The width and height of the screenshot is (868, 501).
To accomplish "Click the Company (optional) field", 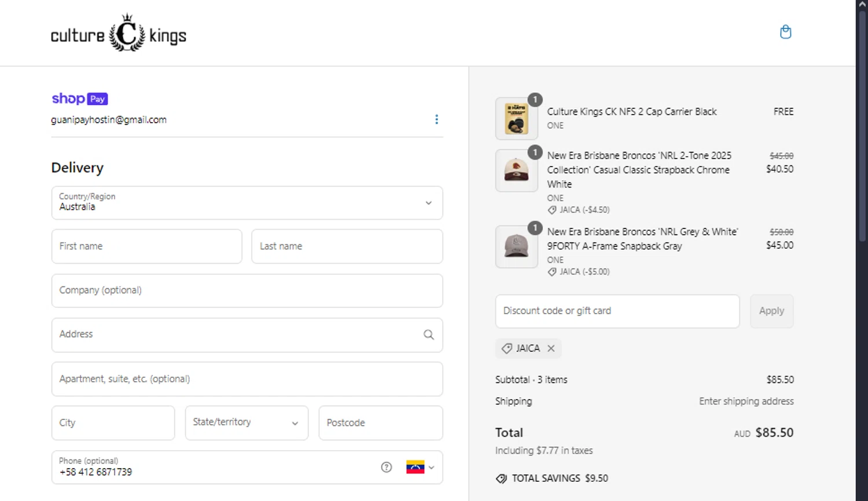I will [x=247, y=290].
